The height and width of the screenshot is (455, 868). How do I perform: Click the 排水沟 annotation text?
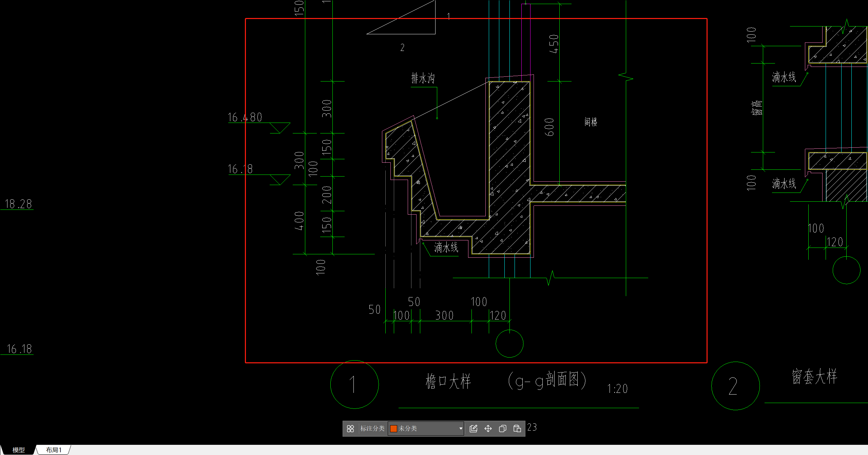pyautogui.click(x=423, y=78)
